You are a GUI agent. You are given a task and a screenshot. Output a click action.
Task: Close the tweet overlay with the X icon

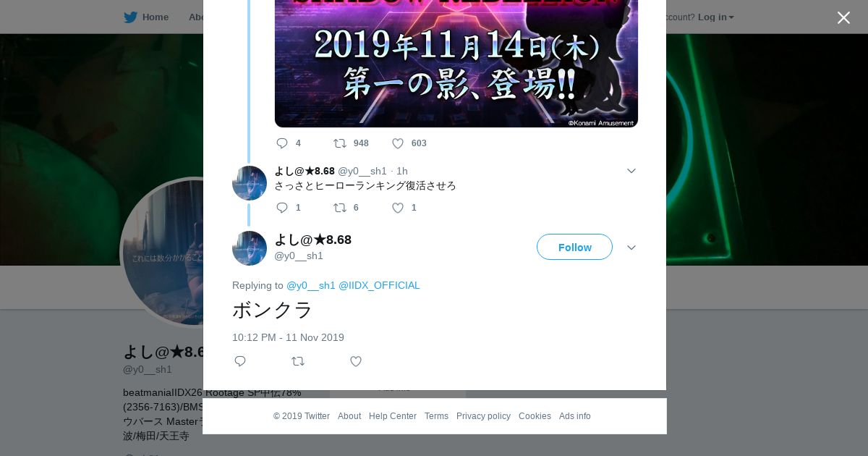point(843,17)
